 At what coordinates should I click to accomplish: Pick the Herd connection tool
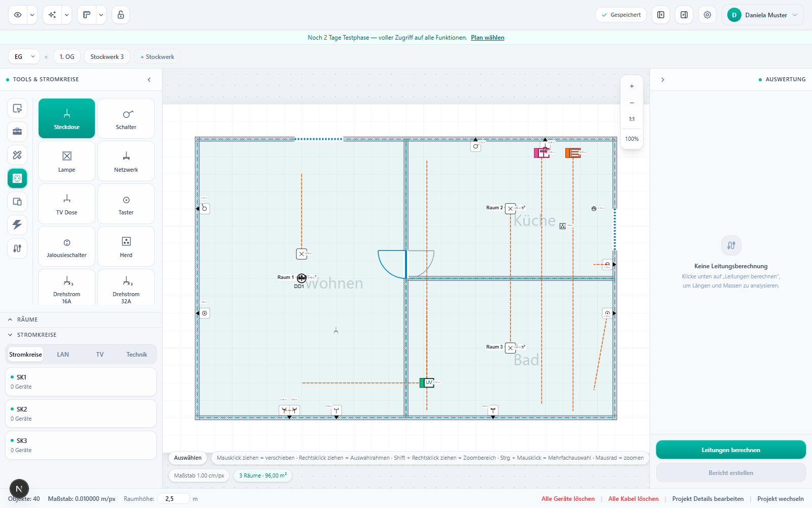coord(126,246)
